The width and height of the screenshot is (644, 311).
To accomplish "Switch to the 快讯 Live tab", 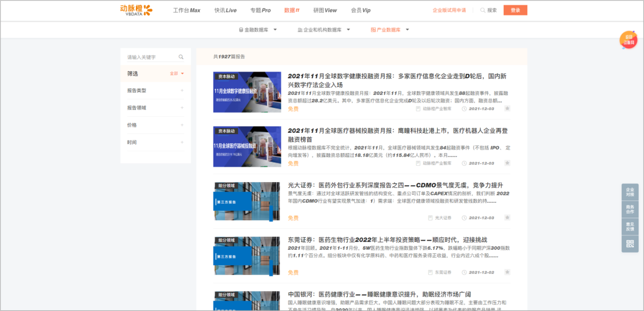I will (225, 10).
